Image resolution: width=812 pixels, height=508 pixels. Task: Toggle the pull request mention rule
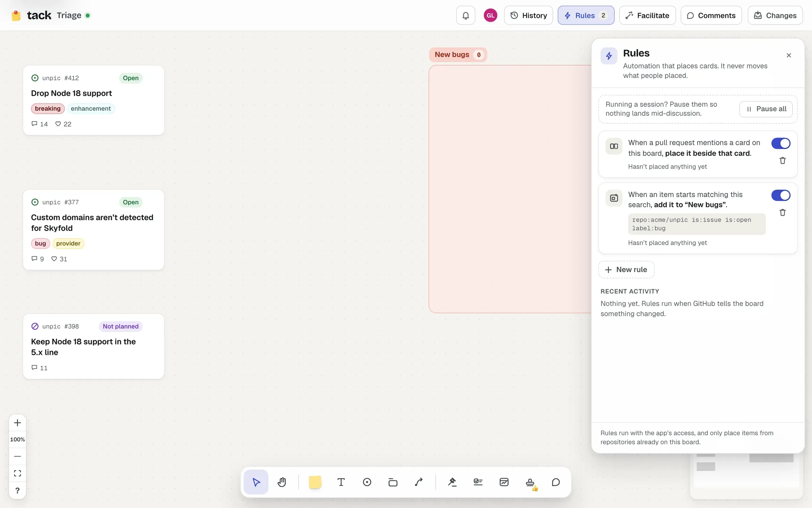pyautogui.click(x=781, y=143)
